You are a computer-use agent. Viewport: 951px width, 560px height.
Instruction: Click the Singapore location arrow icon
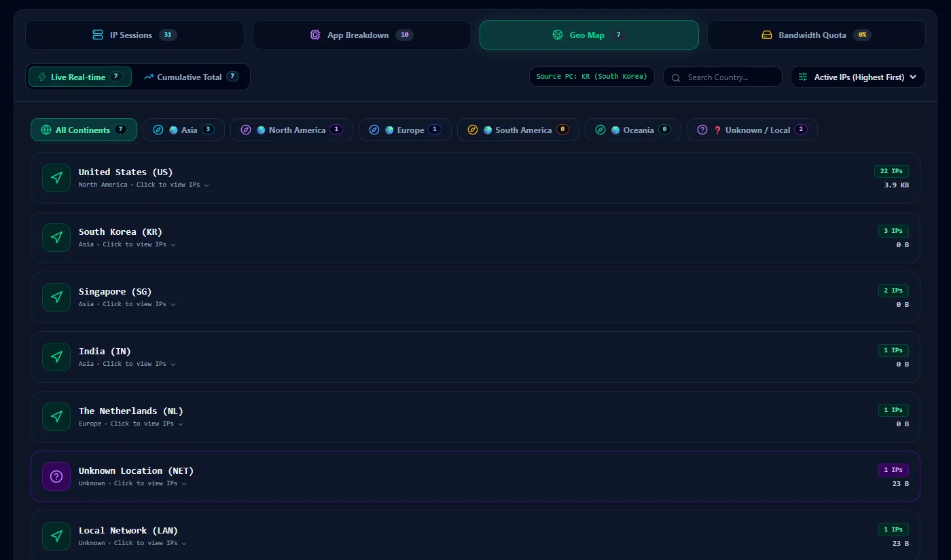(56, 297)
